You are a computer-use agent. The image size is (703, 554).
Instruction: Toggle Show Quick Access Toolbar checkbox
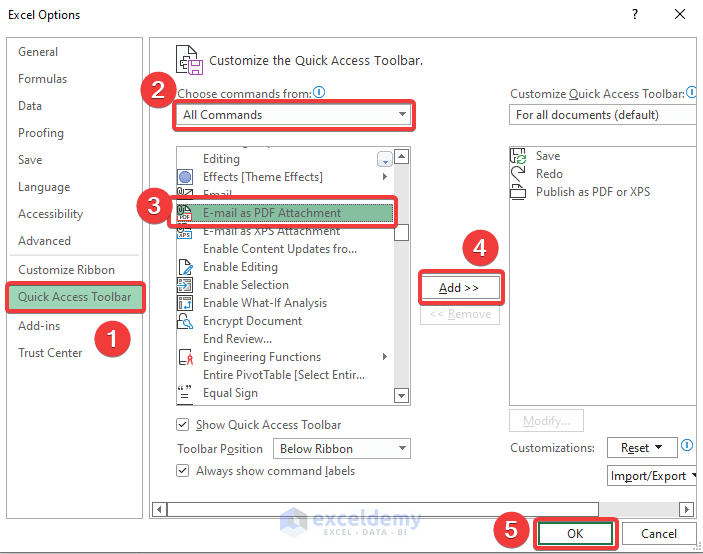pyautogui.click(x=182, y=424)
